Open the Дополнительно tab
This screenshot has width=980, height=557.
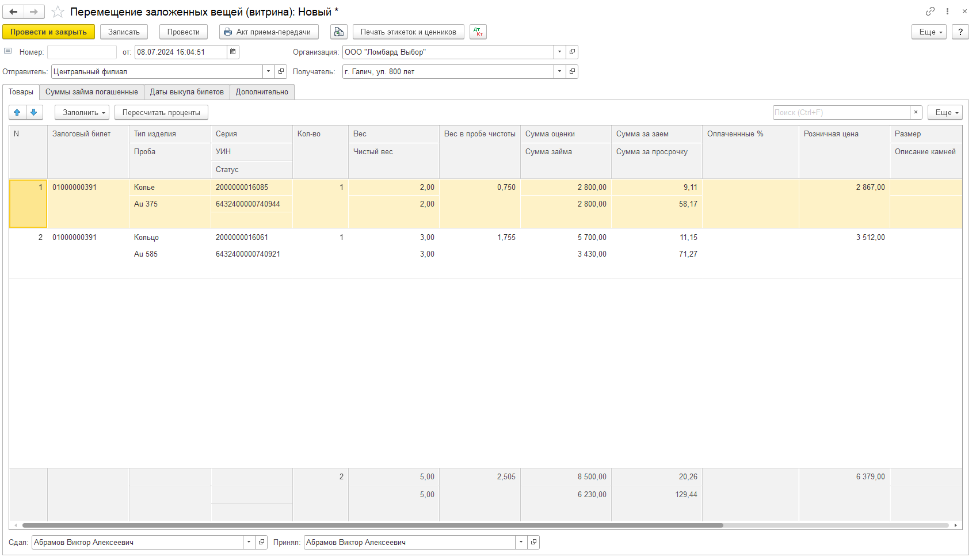pyautogui.click(x=262, y=92)
